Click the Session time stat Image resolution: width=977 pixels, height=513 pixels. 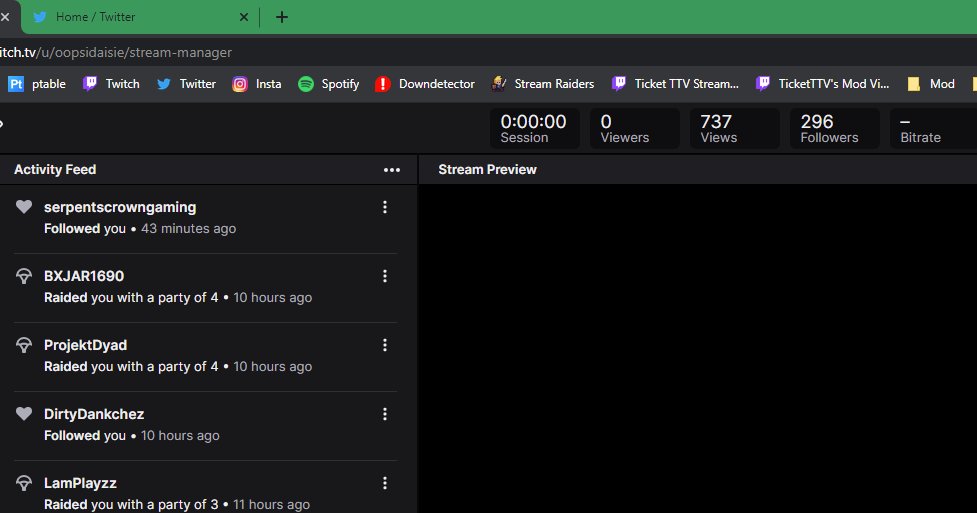point(535,128)
